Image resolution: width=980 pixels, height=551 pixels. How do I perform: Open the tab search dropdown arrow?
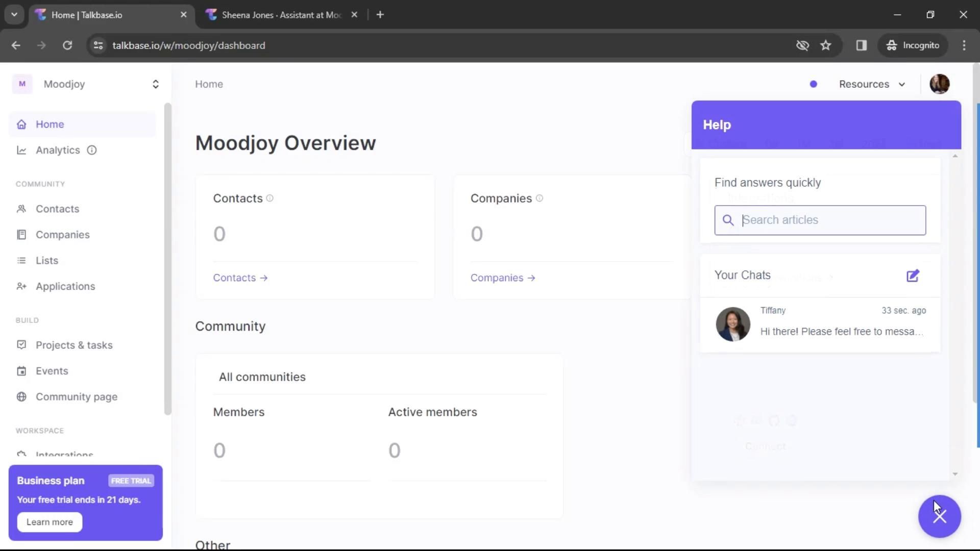coord(14,15)
